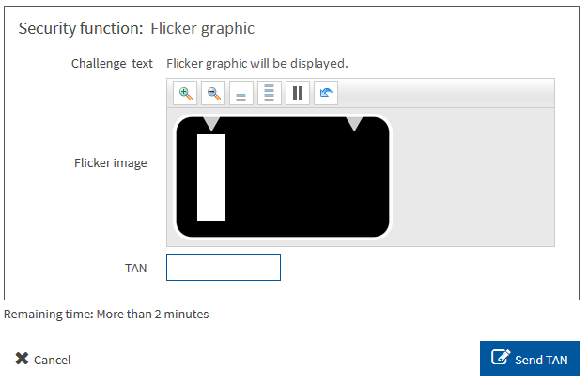Click the black flicker image area
Image resolution: width=588 pixels, height=384 pixels.
point(307,177)
